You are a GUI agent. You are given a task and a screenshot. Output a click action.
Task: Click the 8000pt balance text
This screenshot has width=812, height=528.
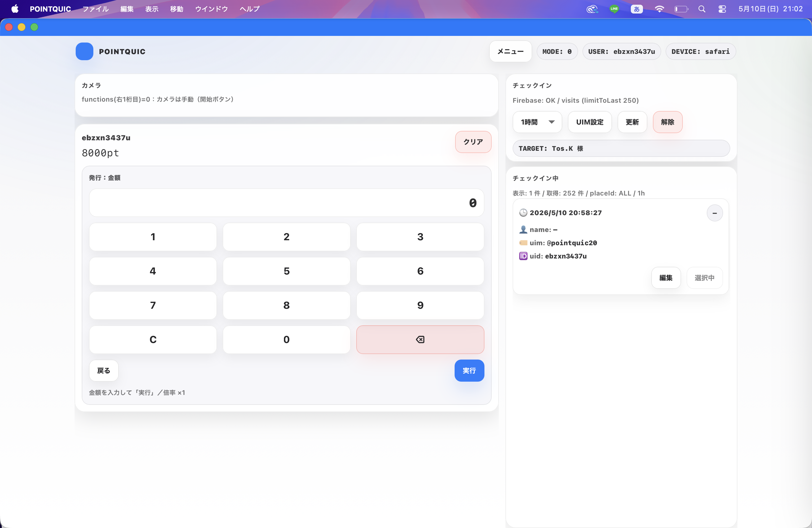[100, 153]
